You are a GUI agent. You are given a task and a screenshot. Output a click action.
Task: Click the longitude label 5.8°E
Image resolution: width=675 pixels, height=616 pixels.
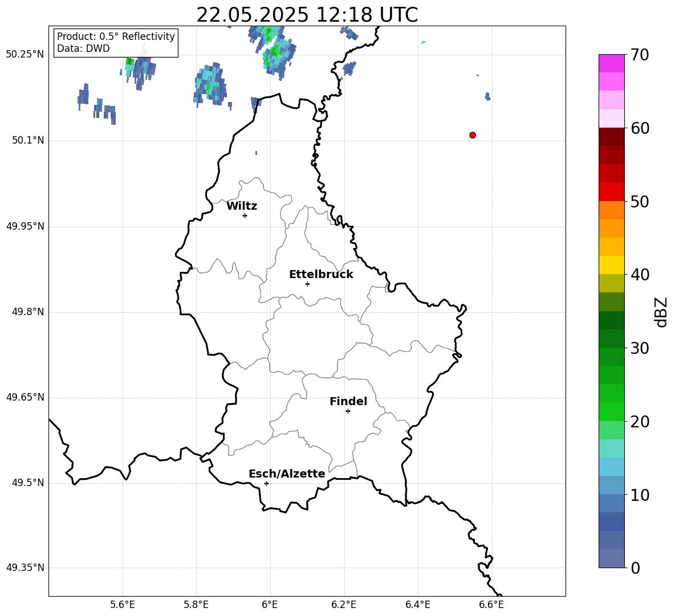tap(196, 605)
